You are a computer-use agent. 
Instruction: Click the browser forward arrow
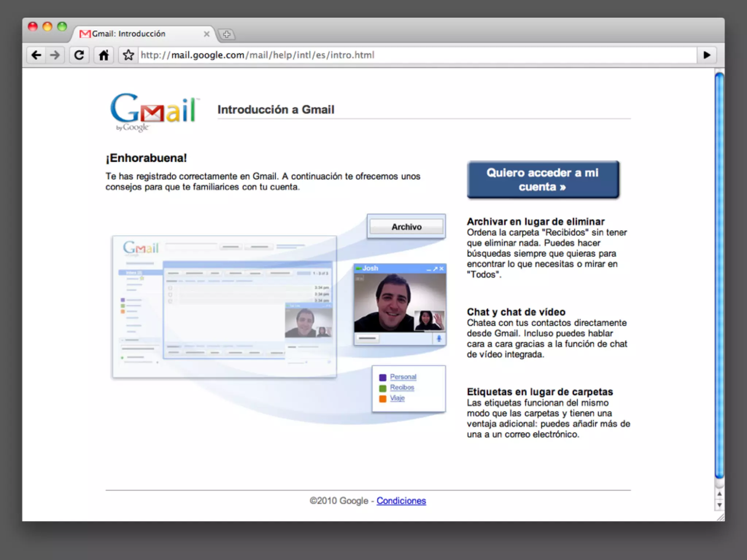point(55,55)
